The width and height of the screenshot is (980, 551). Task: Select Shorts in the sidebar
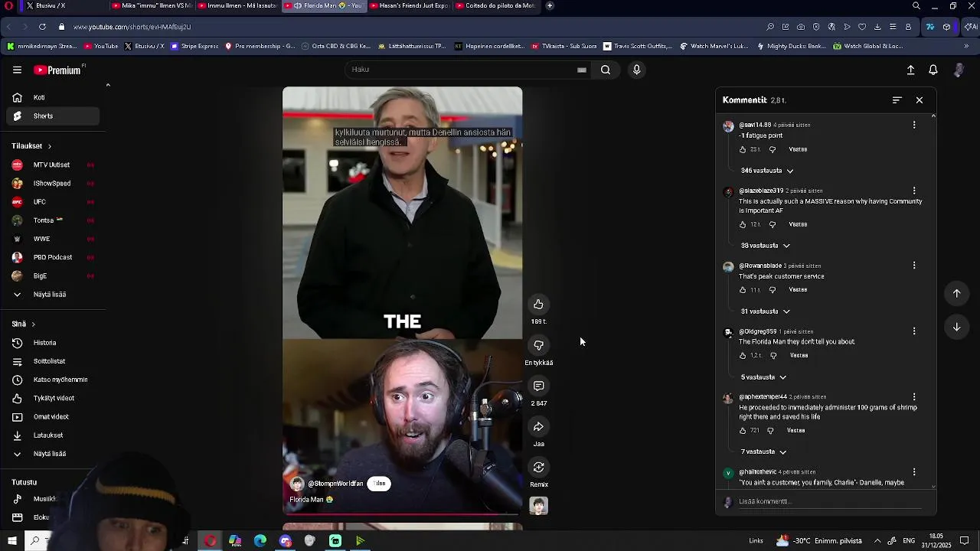click(x=53, y=116)
